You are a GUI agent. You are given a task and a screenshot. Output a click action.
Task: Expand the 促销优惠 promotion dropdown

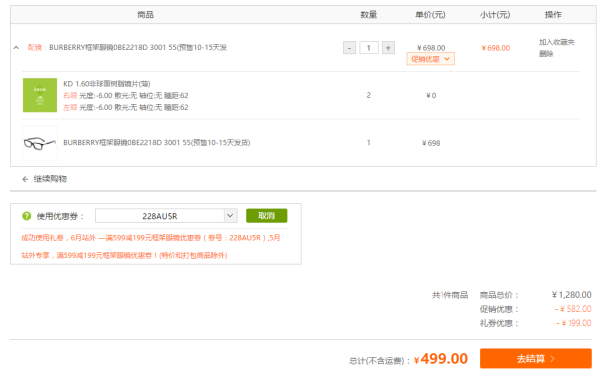click(x=430, y=59)
